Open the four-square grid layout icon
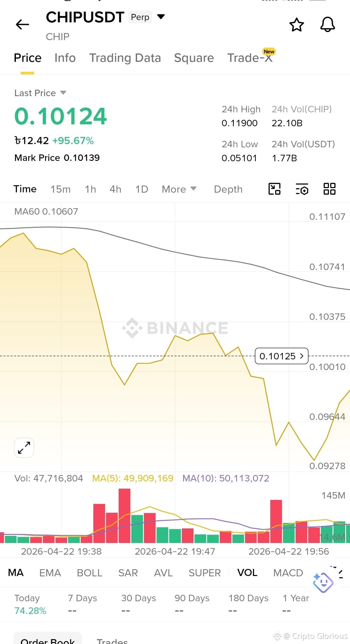The height and width of the screenshot is (644, 350). [x=330, y=189]
